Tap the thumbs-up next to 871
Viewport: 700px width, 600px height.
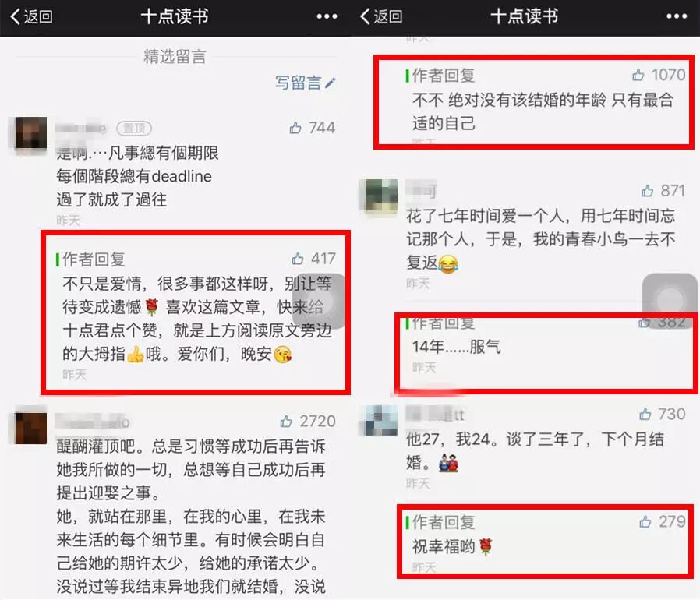647,191
